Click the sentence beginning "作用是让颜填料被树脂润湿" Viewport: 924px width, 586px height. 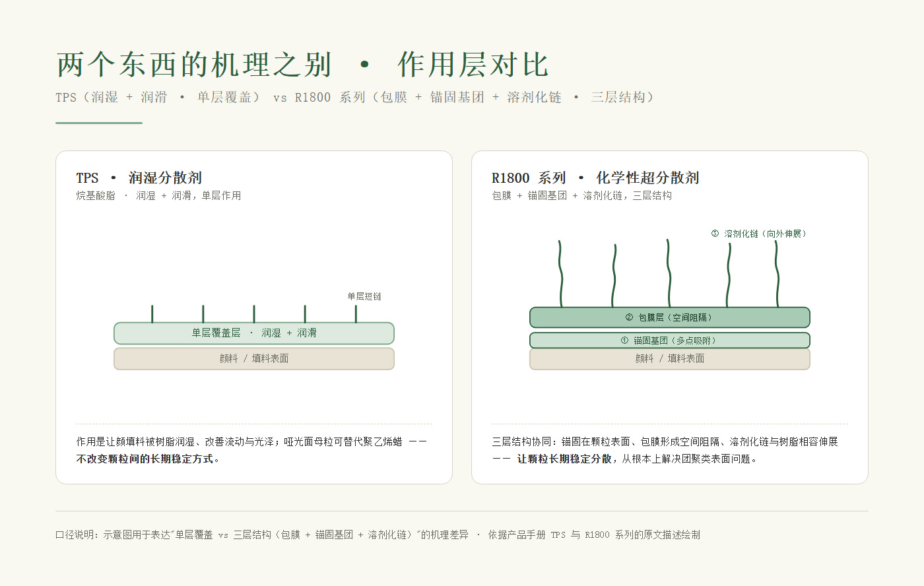pos(251,441)
